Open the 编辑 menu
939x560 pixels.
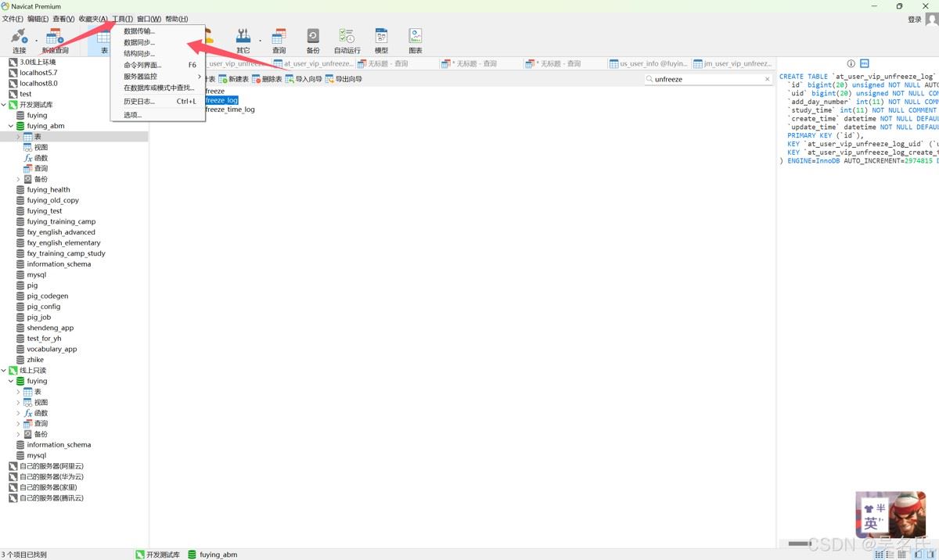[38, 19]
